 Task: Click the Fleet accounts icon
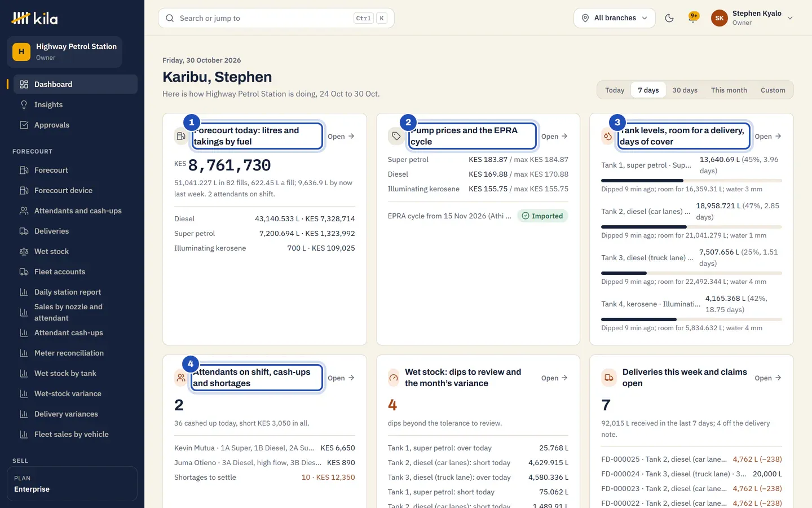coord(24,271)
